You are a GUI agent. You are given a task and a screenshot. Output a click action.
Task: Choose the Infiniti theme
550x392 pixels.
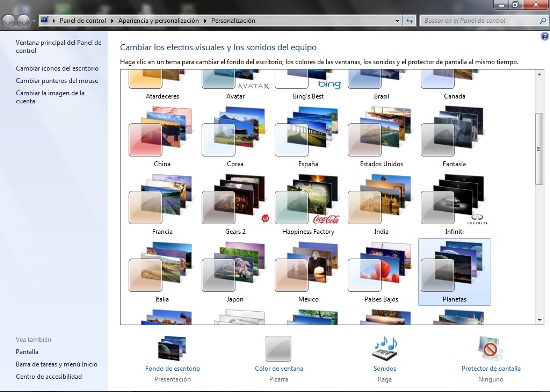click(x=454, y=204)
